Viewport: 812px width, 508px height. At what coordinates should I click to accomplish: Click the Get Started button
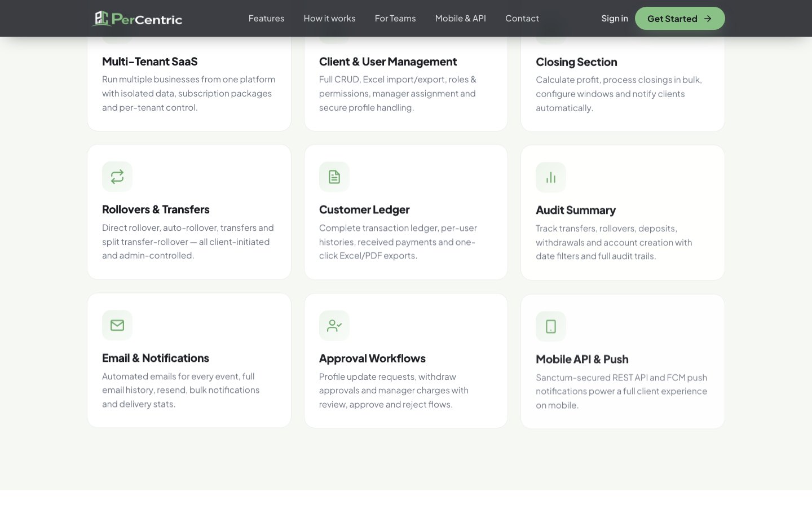(x=680, y=19)
